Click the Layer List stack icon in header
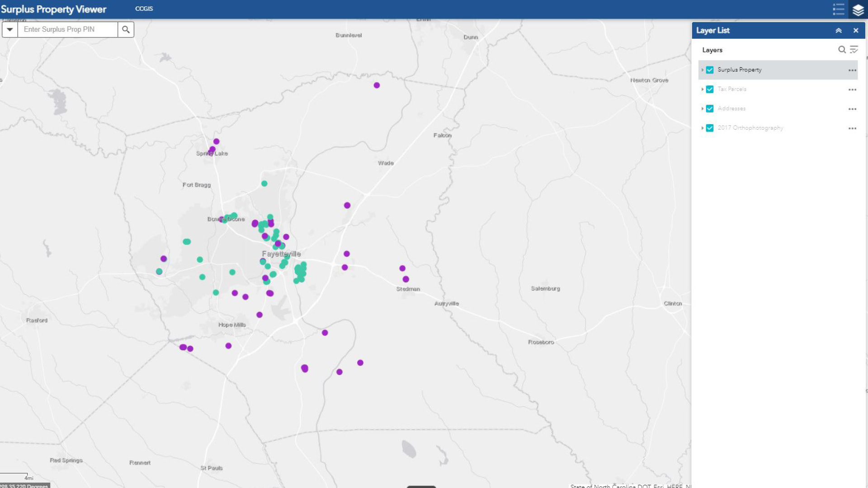This screenshot has width=868, height=488. coord(858,9)
